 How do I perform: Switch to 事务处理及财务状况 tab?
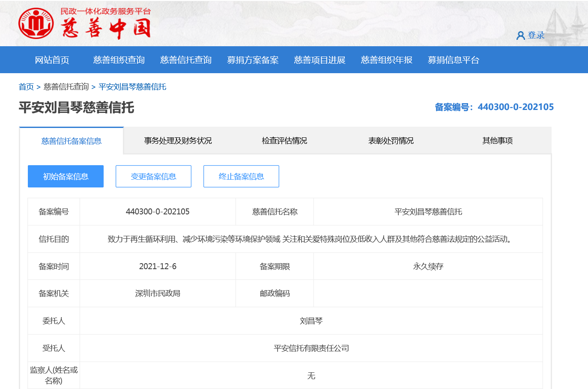pos(178,141)
